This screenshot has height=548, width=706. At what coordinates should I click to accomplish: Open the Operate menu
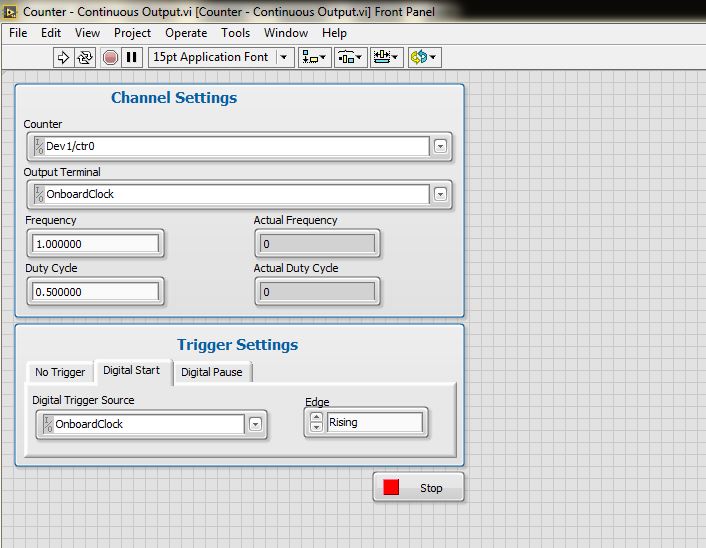click(186, 33)
